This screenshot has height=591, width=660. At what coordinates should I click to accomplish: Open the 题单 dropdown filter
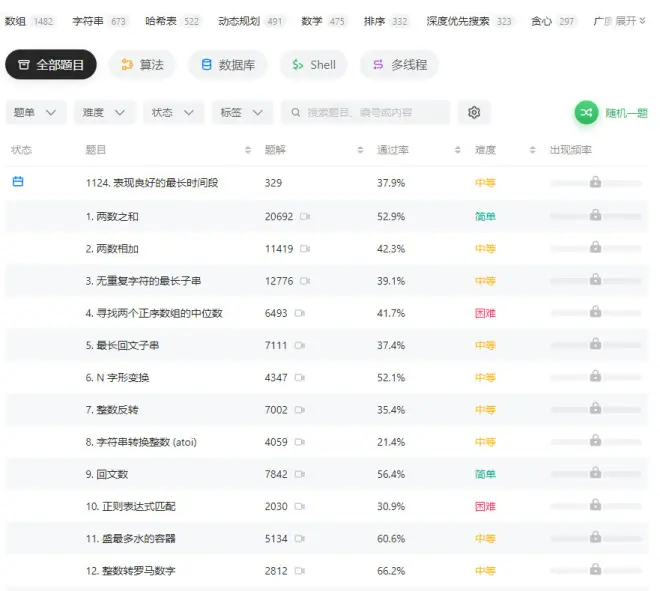37,113
